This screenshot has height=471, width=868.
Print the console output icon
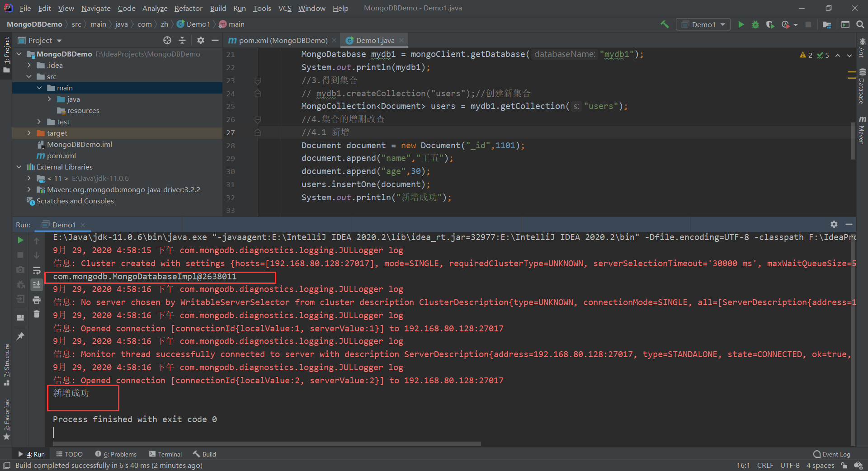coord(37,300)
